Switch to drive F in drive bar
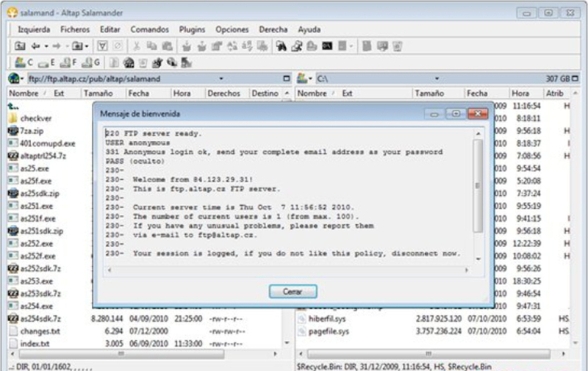This screenshot has width=588, height=371. [x=68, y=62]
